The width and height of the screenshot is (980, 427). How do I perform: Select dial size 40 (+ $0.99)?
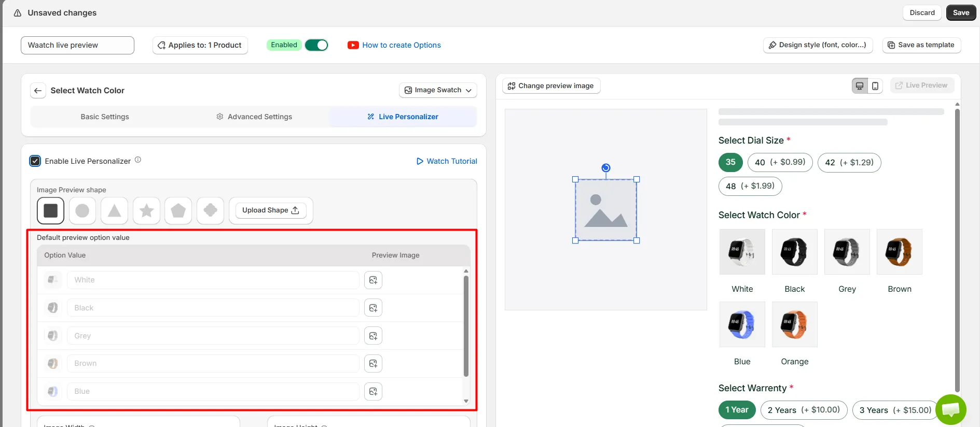click(780, 162)
